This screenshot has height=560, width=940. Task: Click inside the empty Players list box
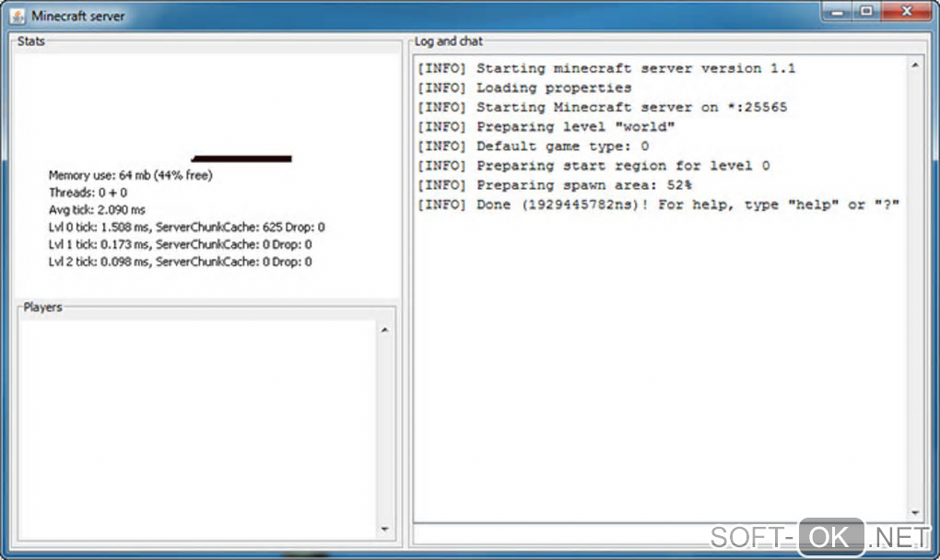(198, 429)
